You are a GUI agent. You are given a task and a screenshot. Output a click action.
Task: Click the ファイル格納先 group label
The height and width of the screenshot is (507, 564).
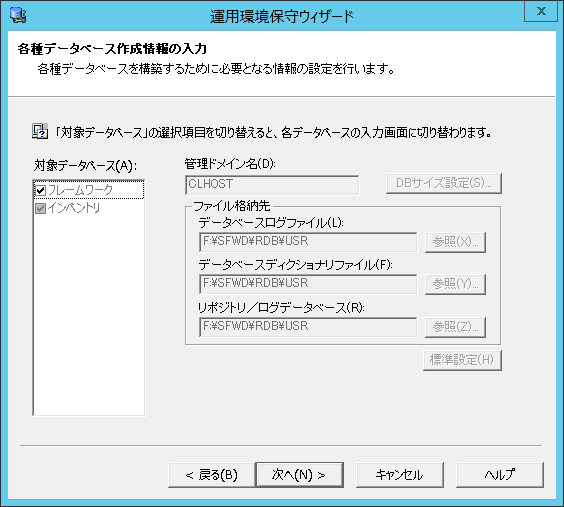232,206
